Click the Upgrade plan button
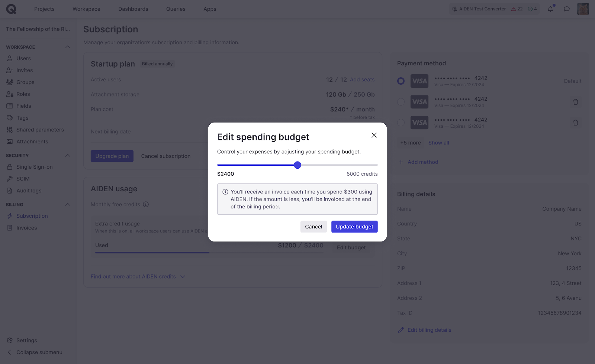 tap(112, 156)
